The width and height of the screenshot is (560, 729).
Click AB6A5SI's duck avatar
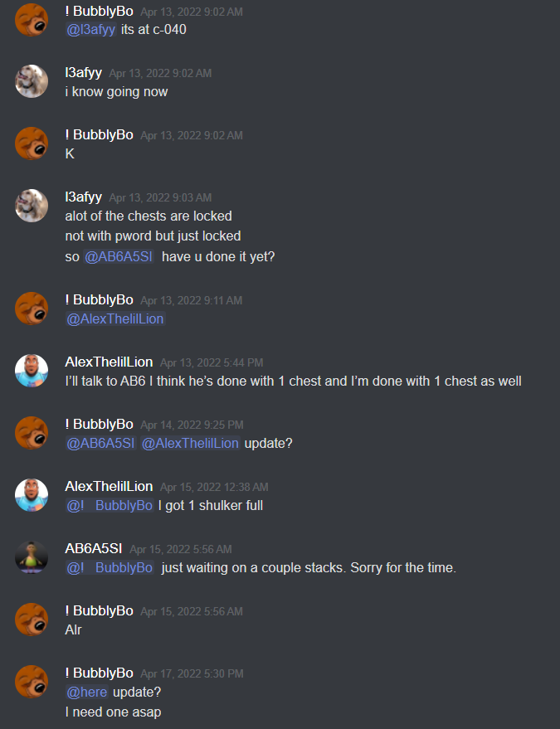click(32, 557)
